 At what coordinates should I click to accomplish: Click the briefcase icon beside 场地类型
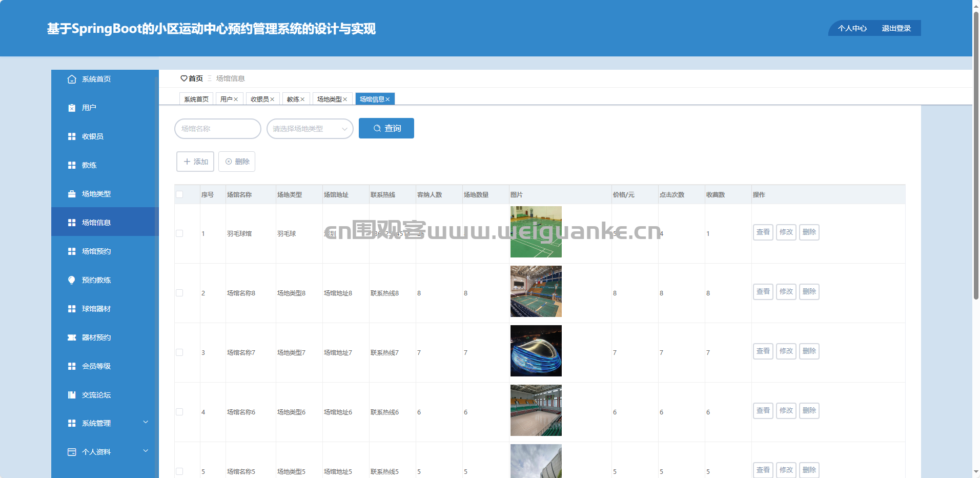pos(72,194)
